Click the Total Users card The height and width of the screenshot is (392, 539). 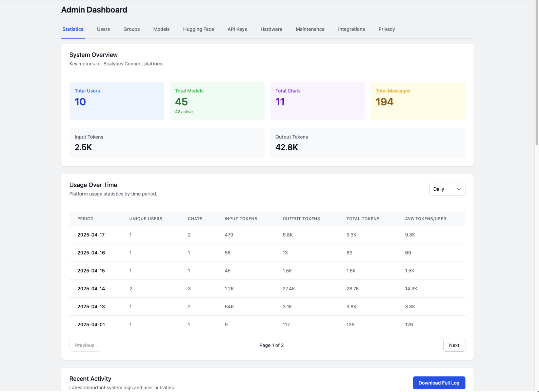click(117, 101)
